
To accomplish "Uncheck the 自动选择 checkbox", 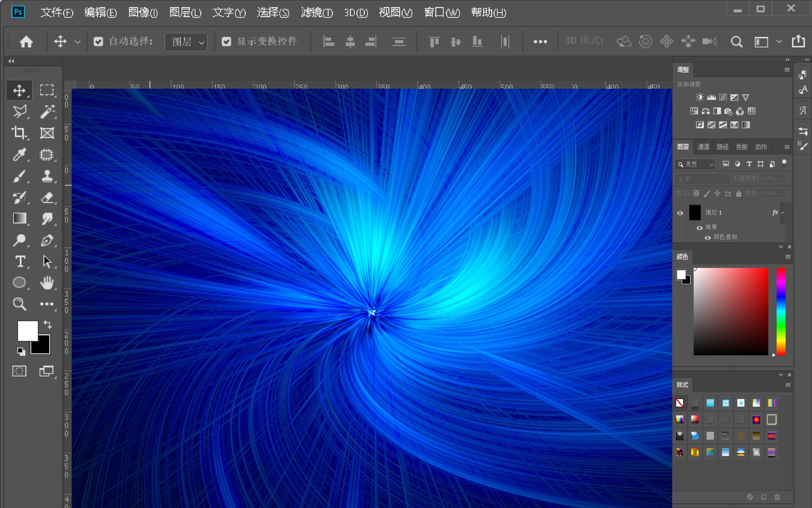I will pos(98,42).
